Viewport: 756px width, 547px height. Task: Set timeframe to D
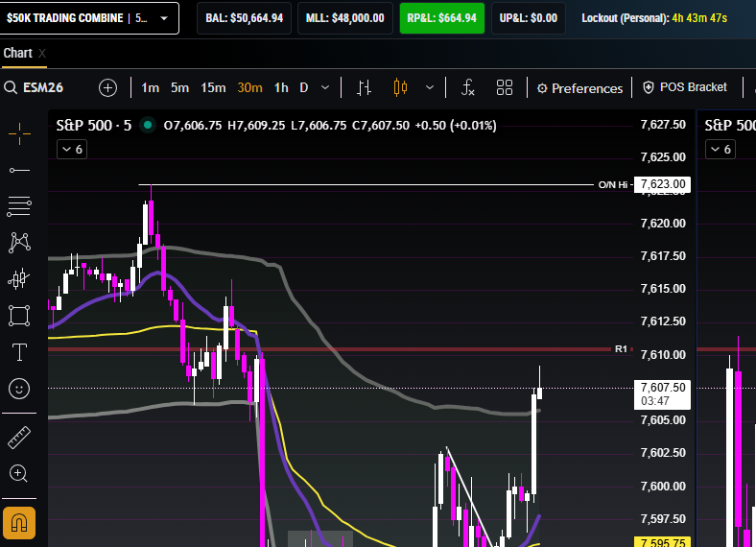304,87
